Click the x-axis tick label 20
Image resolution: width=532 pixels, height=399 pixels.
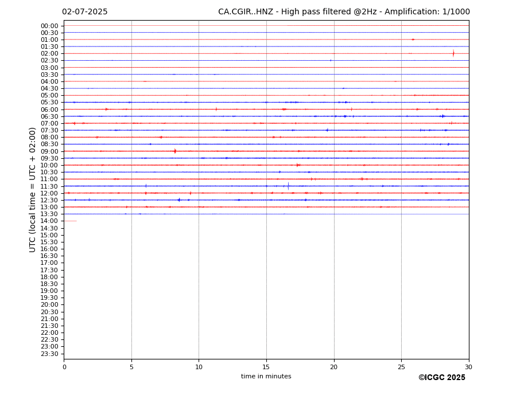click(x=334, y=367)
